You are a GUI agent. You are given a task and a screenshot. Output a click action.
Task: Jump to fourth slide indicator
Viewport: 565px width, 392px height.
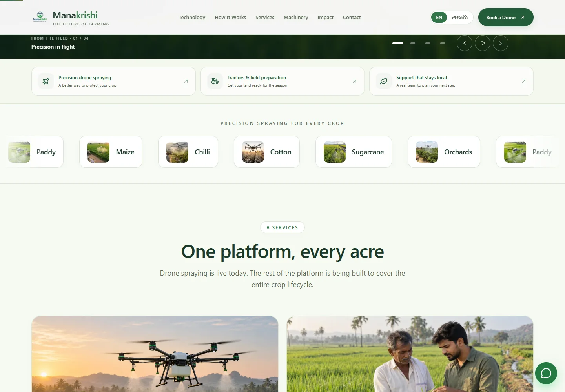pos(443,43)
